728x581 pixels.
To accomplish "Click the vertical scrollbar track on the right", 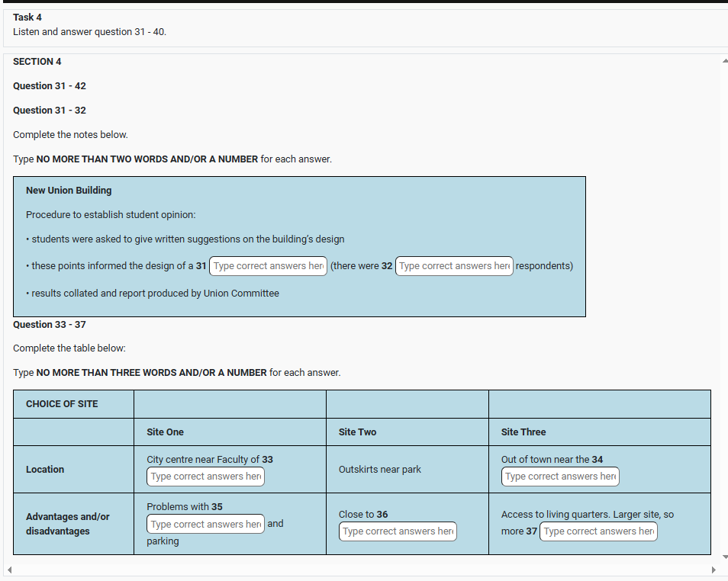I will [724, 305].
